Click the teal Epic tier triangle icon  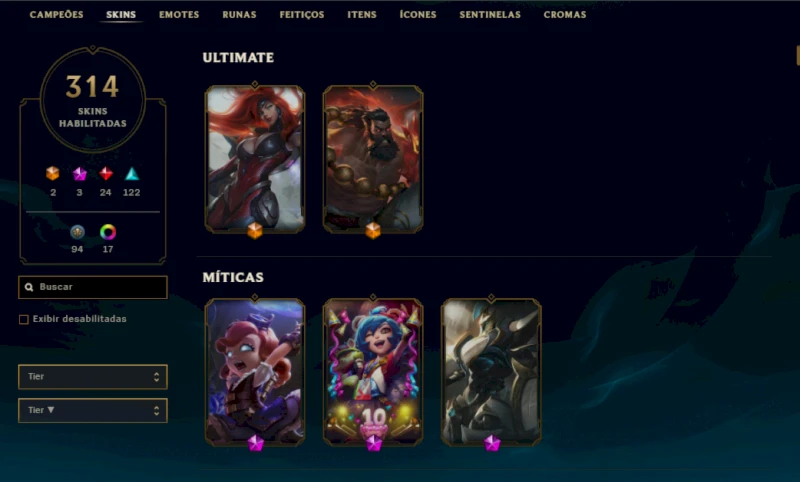pyautogui.click(x=132, y=173)
